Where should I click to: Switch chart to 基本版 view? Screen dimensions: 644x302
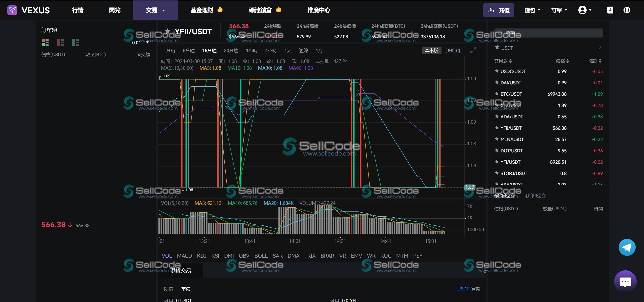(x=431, y=50)
